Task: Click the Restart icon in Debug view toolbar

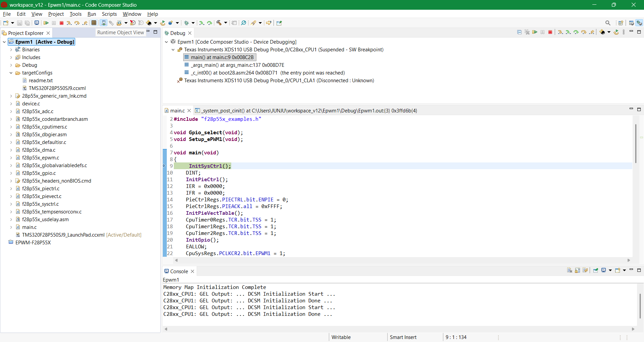Action: pyautogui.click(x=616, y=32)
